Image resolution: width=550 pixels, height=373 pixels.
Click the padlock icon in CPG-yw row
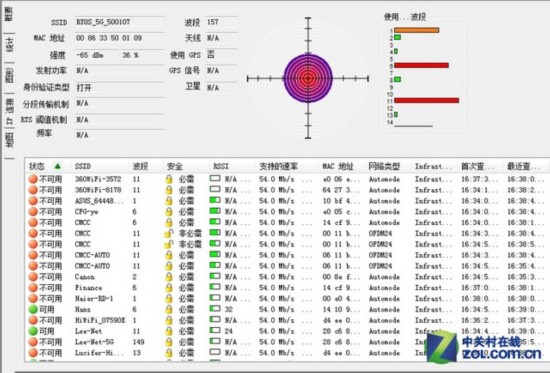click(x=169, y=212)
